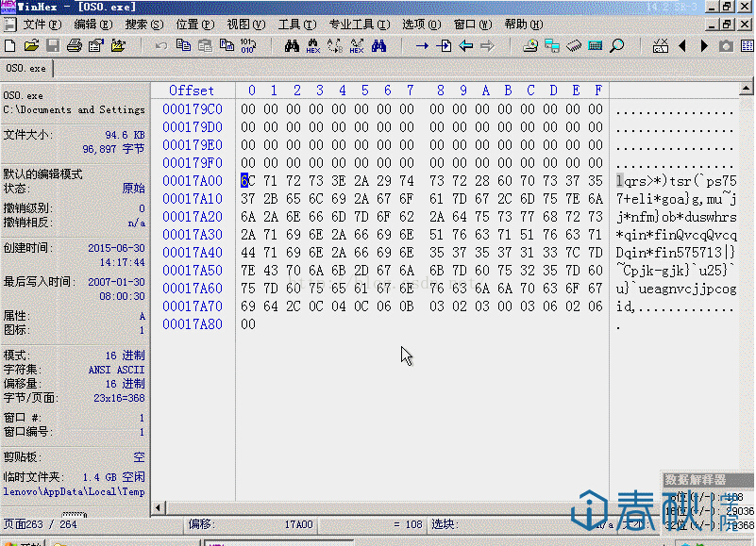756x546 pixels.
Task: Open the 视图(V) menu
Action: (x=246, y=25)
